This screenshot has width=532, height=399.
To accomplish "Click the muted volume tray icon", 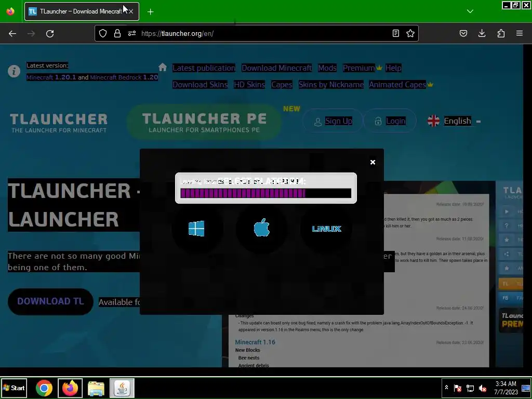I will [483, 388].
